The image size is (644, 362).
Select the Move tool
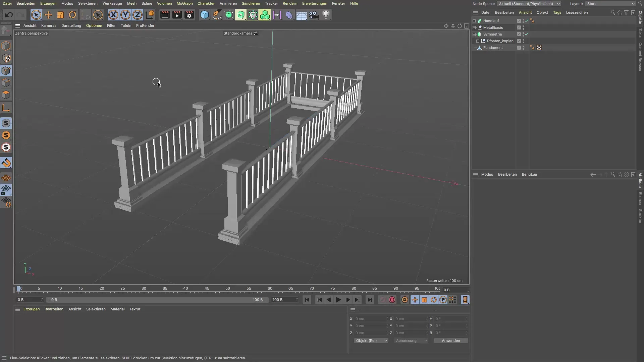pyautogui.click(x=48, y=15)
